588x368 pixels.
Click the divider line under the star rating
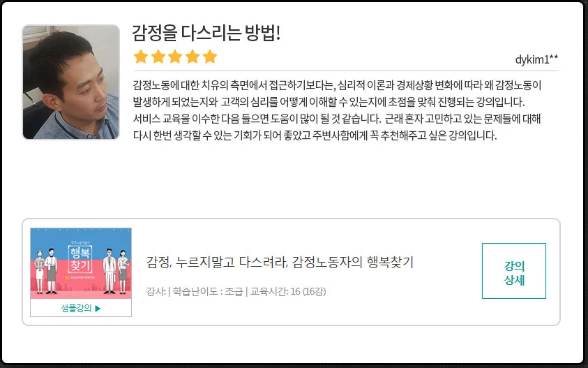point(346,71)
